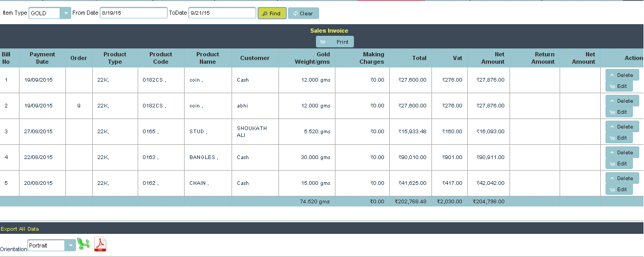Edit the BANGLES invoice row

(619, 163)
